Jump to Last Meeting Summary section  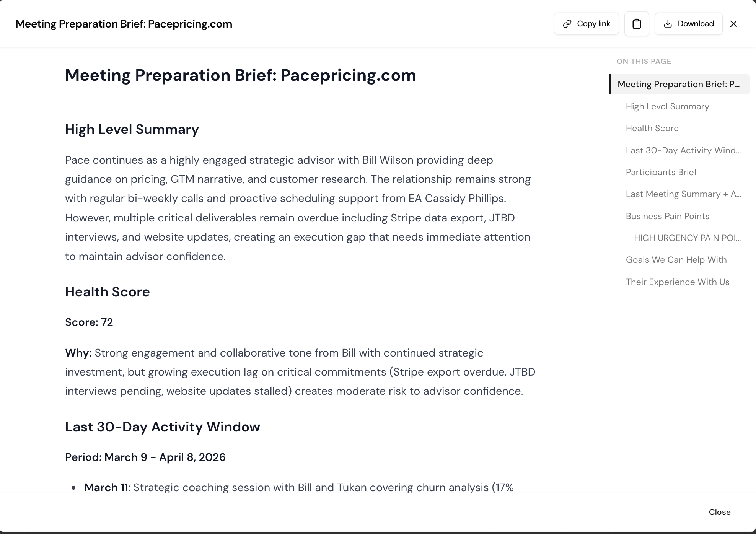683,194
